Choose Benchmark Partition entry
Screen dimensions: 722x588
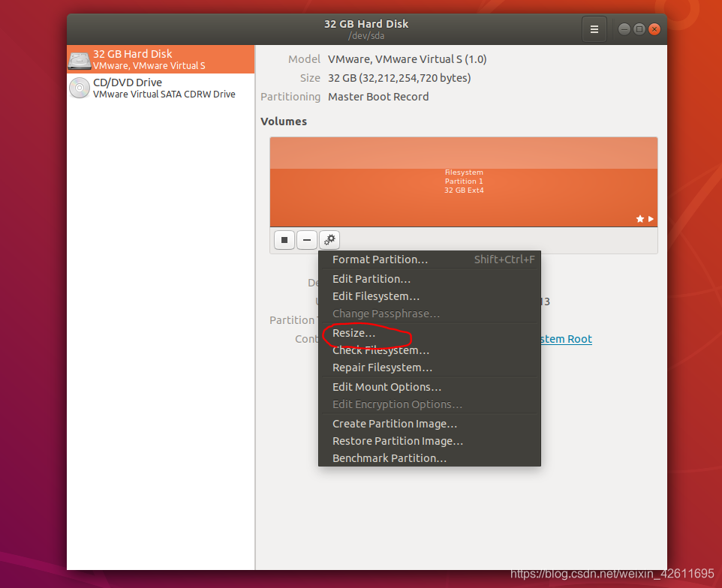(429, 458)
